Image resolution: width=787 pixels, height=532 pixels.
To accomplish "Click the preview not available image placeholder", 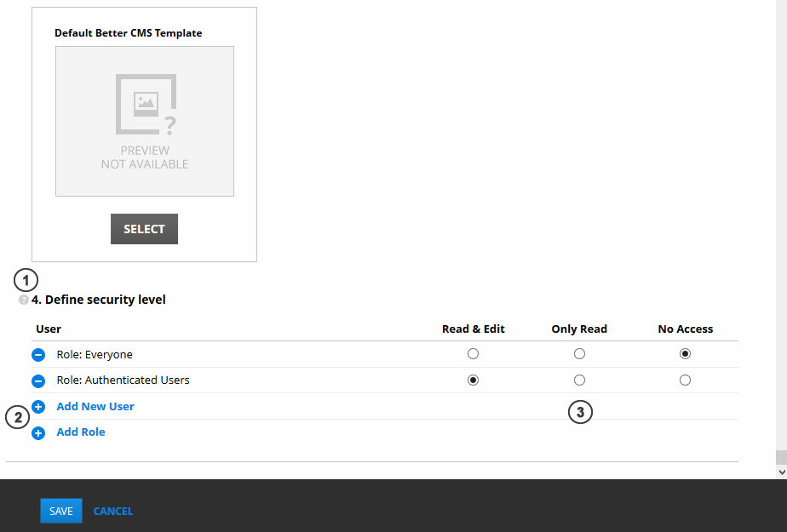I will (145, 122).
